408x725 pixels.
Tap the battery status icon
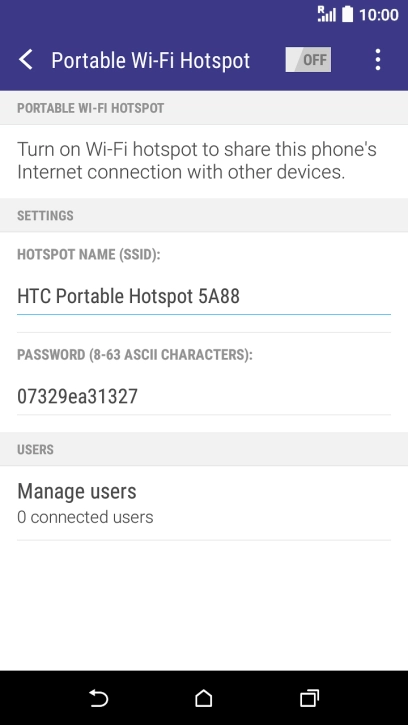(x=347, y=14)
